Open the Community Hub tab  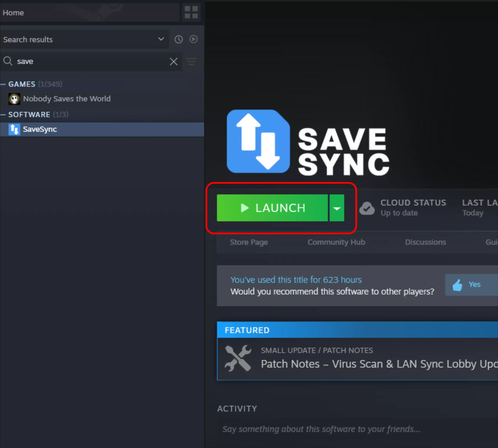click(336, 242)
